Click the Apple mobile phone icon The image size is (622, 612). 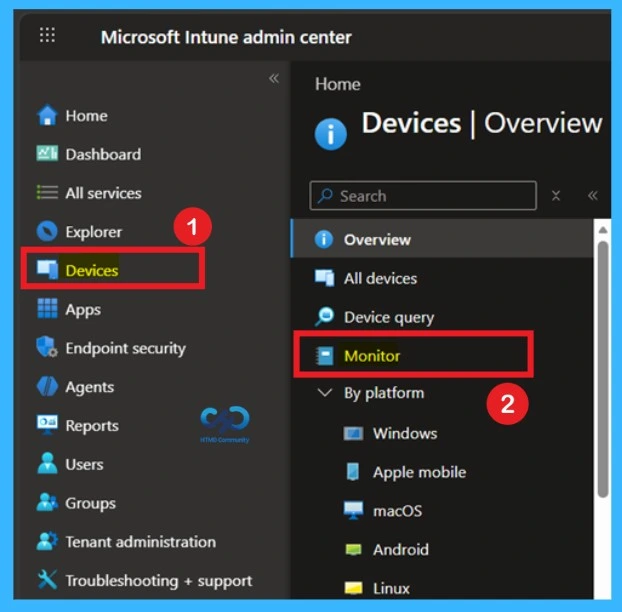(353, 472)
